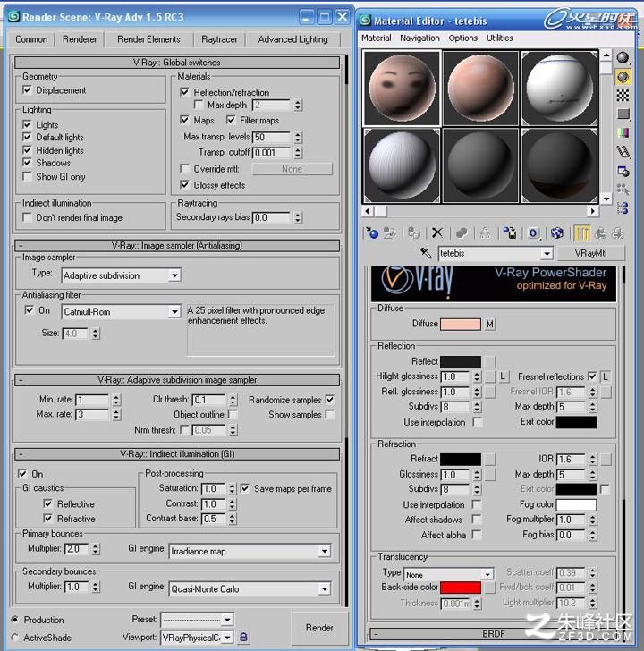Toggle Show End Result icon
The height and width of the screenshot is (651, 644).
581,232
